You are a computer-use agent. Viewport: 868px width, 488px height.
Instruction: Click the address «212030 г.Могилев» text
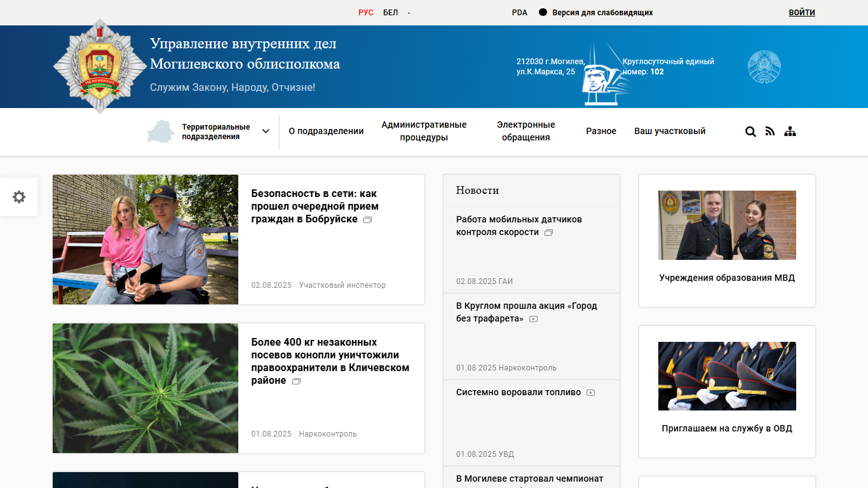point(550,62)
